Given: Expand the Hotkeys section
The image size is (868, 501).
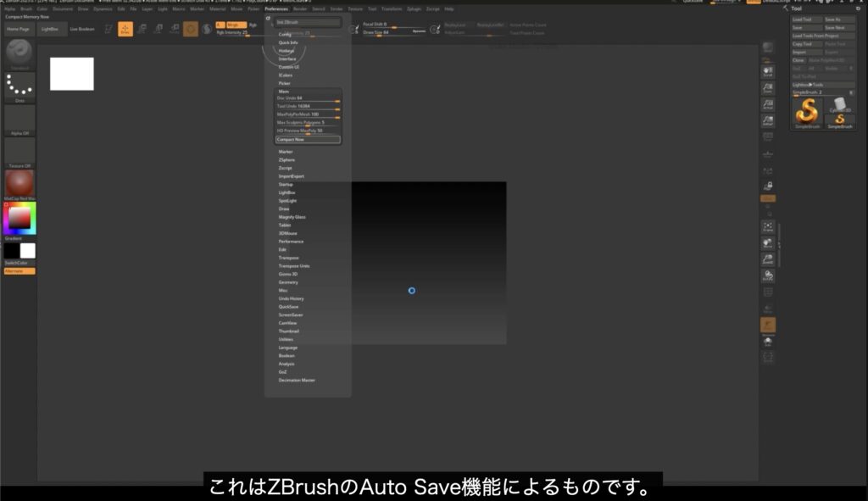Looking at the screenshot, I should click(287, 50).
